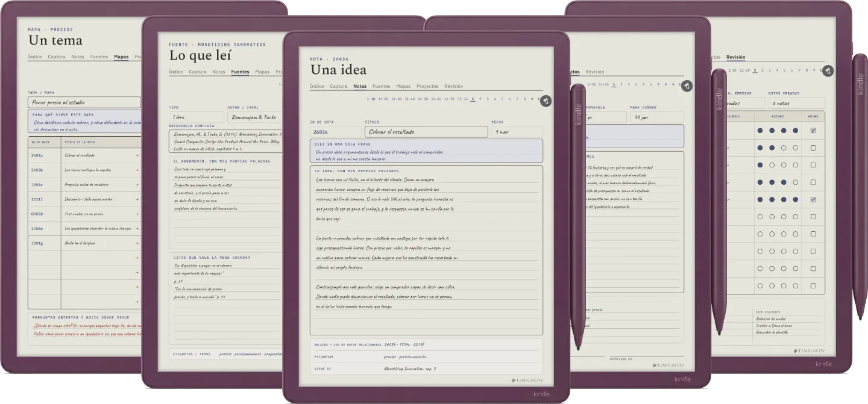Screen dimensions: 868x404
Task: Check Hecho checkbox in fourth Revisión table row
Action: (x=813, y=182)
